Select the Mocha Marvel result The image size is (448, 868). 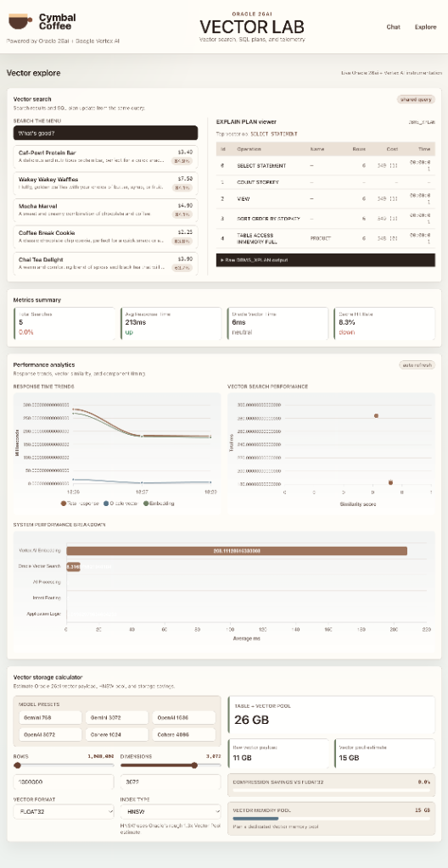point(105,210)
